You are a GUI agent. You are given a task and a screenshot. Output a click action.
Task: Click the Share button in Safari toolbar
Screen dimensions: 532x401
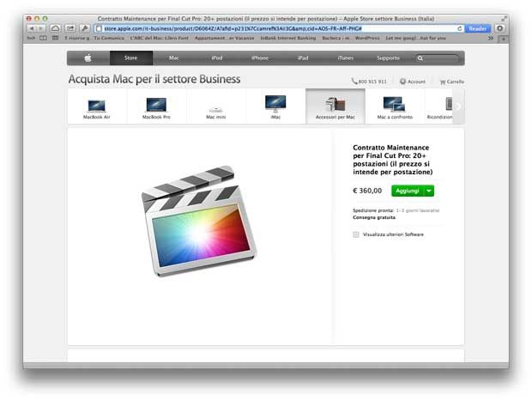70,28
